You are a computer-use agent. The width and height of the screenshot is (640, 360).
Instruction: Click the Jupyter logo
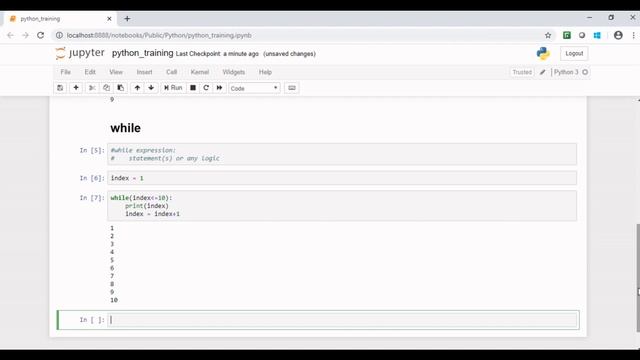(x=80, y=53)
